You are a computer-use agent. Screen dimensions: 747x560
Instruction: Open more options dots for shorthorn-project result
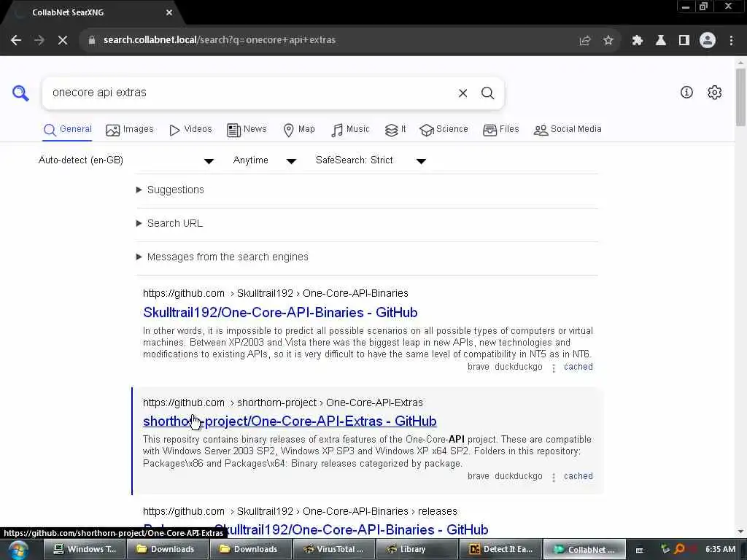click(x=554, y=477)
